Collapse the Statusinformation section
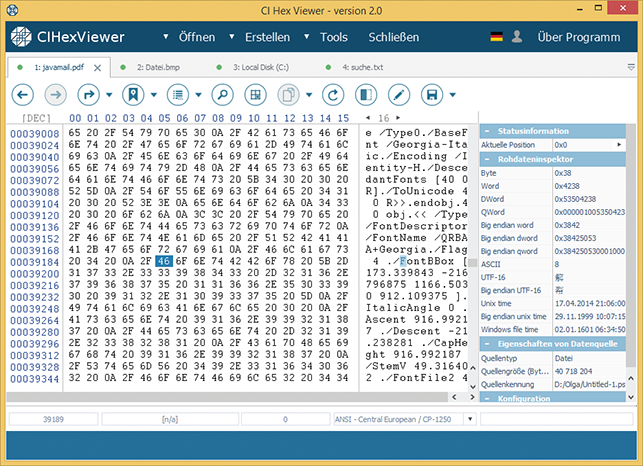This screenshot has height=466, width=643. [x=487, y=131]
